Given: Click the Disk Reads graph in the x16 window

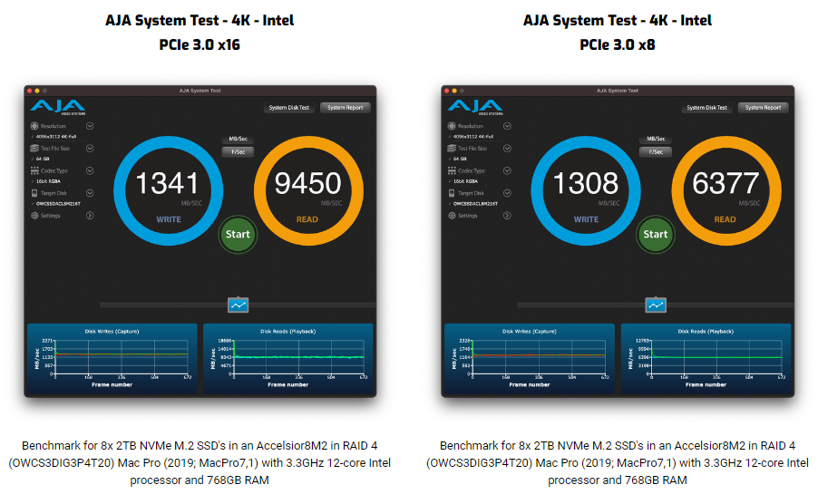Looking at the screenshot, I should point(288,359).
